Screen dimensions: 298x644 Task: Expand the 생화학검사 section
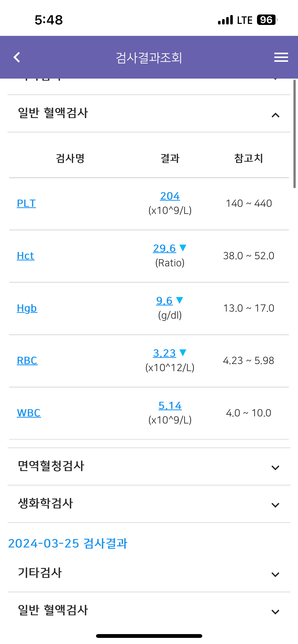click(149, 504)
